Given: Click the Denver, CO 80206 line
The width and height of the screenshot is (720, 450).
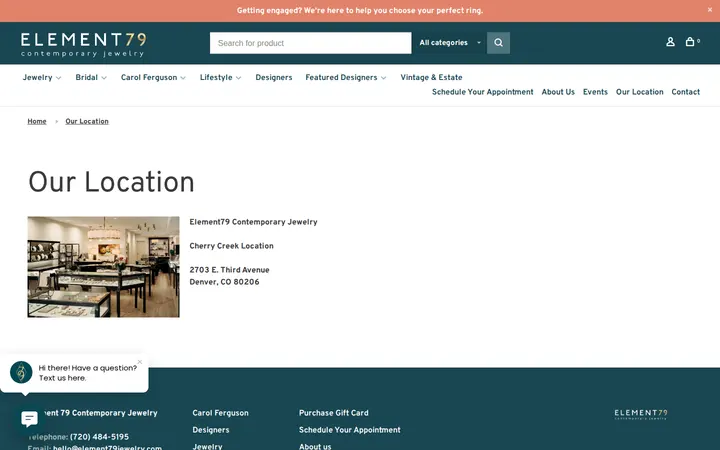Looking at the screenshot, I should tap(224, 282).
